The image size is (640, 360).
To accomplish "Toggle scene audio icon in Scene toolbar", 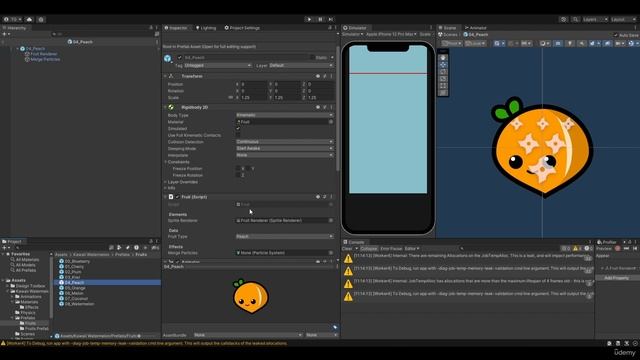I will (x=582, y=43).
